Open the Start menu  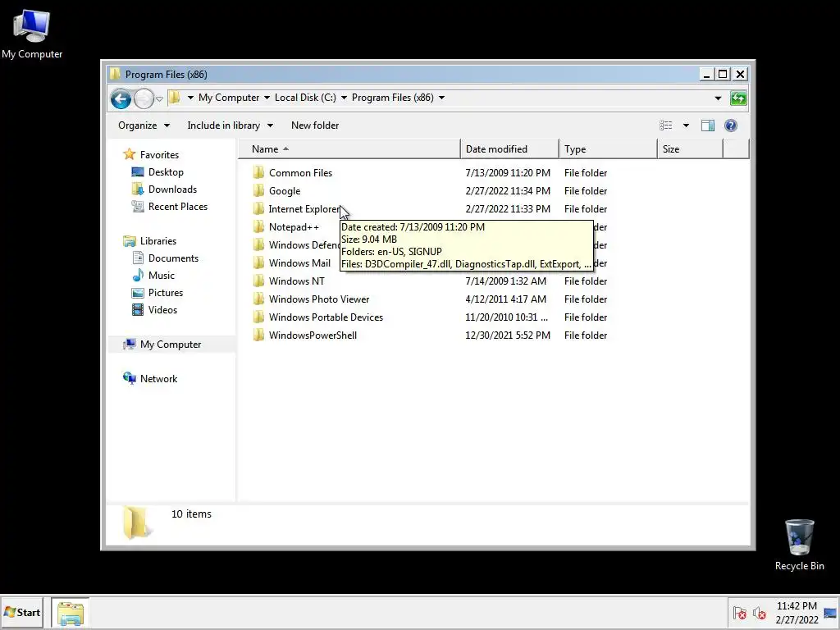(x=22, y=612)
